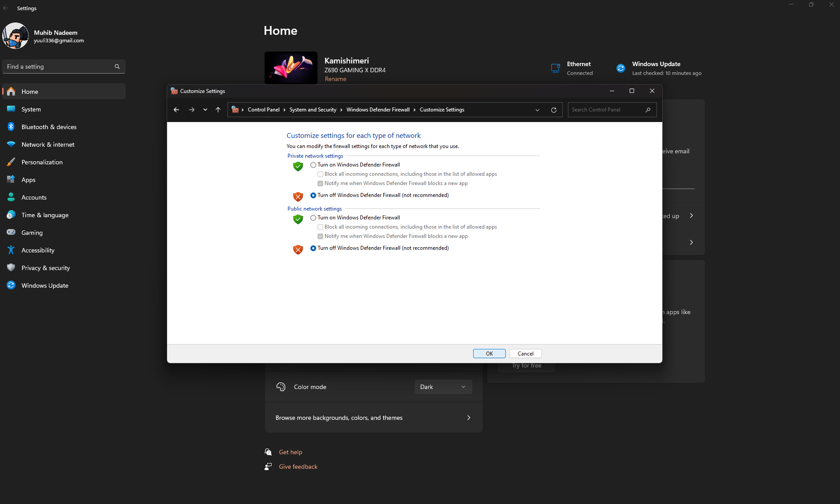Expand chevron after Windows Defender Firewall breadcrumb
The width and height of the screenshot is (840, 504).
414,110
